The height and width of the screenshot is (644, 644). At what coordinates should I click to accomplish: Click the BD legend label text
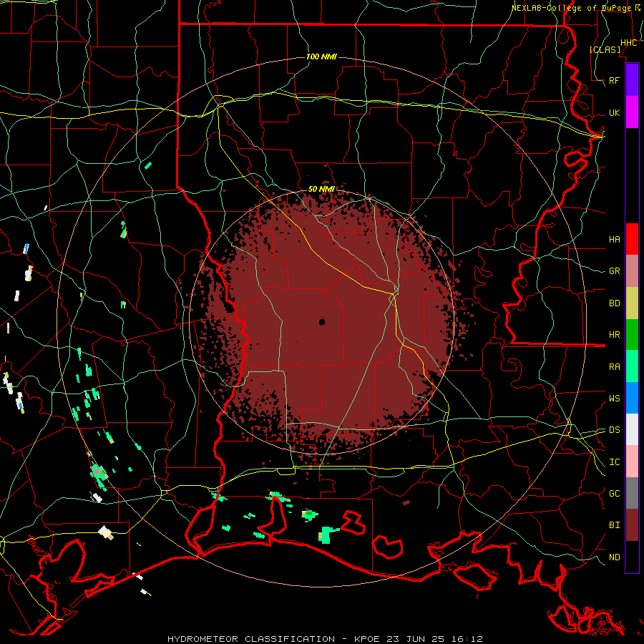[615, 303]
